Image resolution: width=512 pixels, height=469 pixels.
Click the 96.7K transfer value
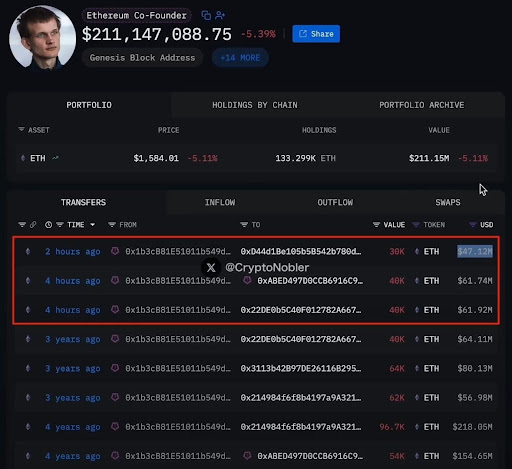[x=392, y=427]
